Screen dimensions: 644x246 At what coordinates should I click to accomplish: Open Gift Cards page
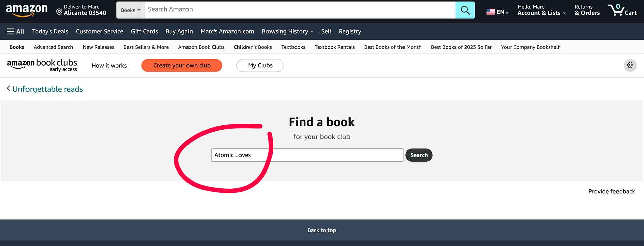coord(144,31)
